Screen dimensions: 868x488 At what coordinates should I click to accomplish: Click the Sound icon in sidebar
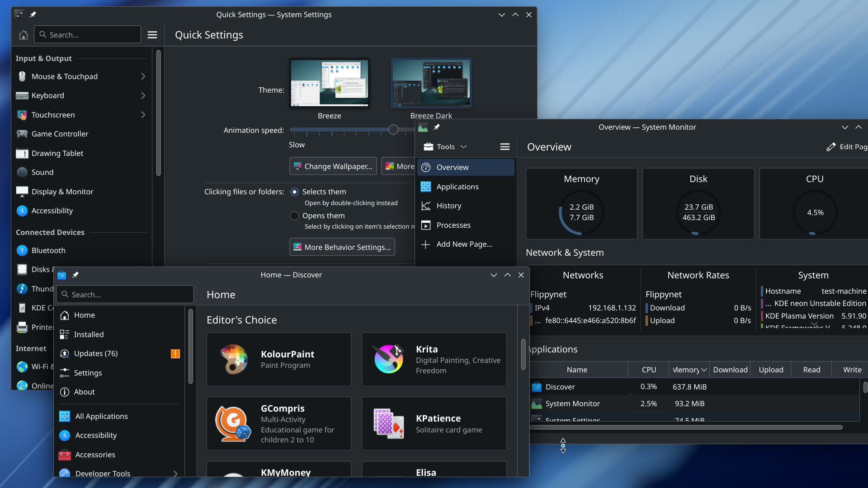(x=22, y=172)
